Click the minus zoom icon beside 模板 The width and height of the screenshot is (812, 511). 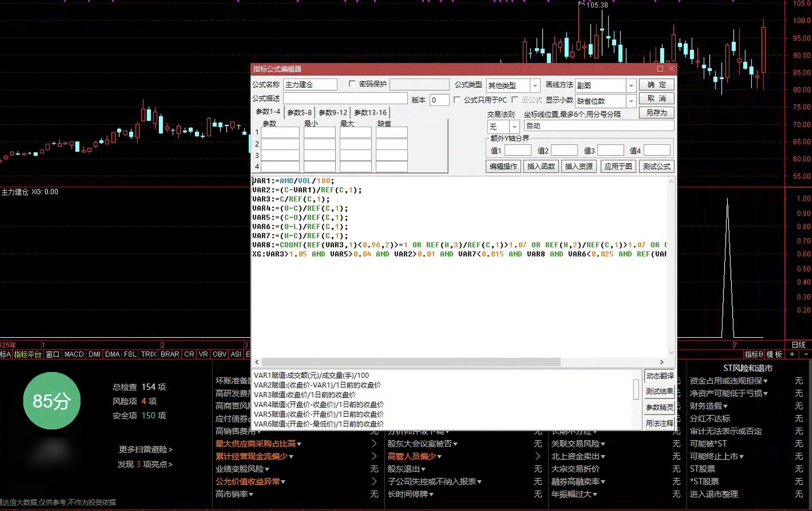click(x=806, y=354)
